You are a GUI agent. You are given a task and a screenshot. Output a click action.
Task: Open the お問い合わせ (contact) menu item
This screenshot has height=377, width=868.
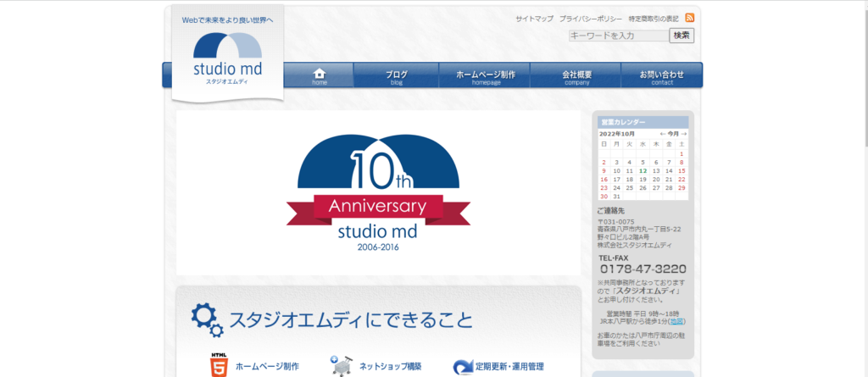662,75
